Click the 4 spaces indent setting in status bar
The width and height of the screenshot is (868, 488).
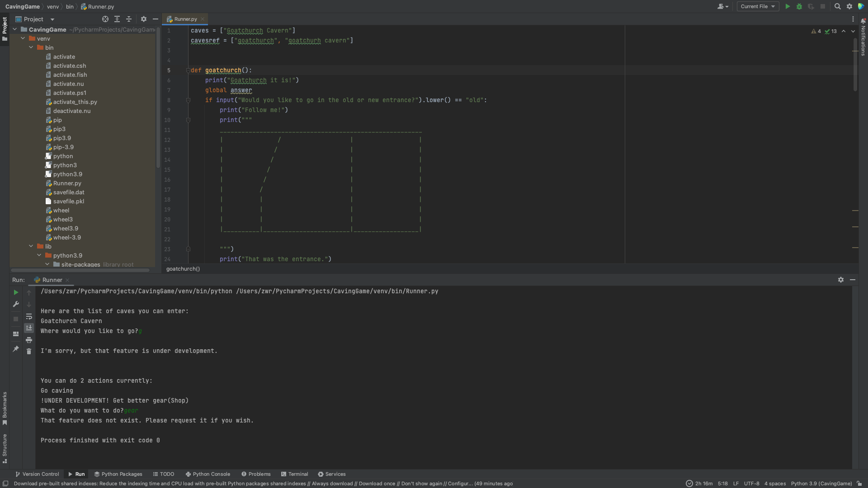click(x=775, y=483)
